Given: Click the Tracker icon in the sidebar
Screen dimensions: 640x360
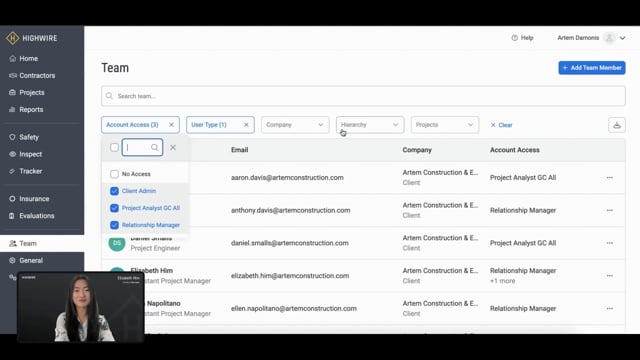Looking at the screenshot, I should (x=12, y=171).
